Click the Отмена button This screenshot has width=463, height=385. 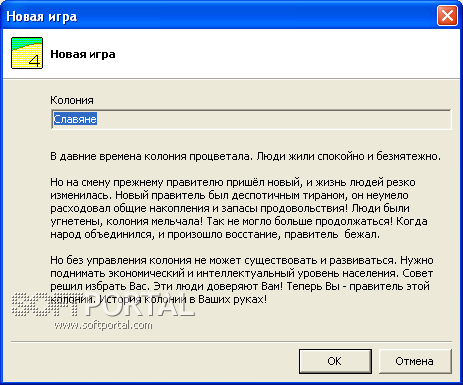coord(415,361)
